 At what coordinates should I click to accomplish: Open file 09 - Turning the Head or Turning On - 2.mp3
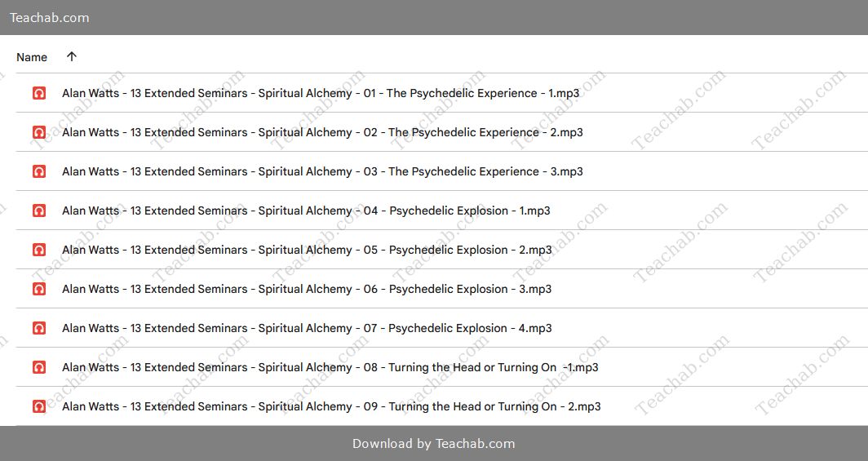[x=331, y=407]
